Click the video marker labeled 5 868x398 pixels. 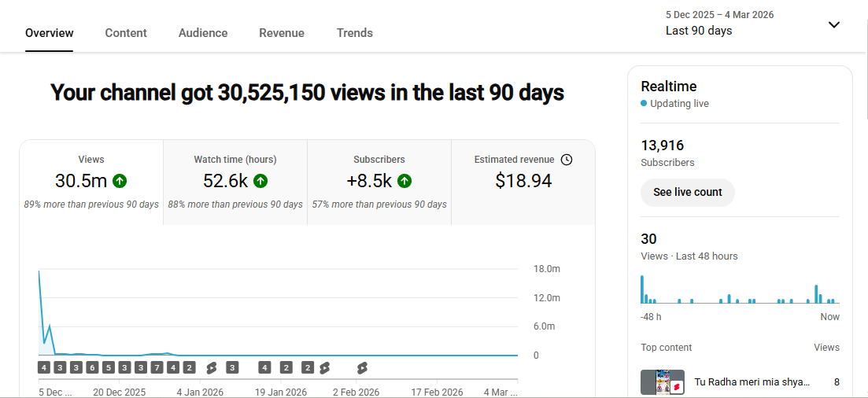click(x=109, y=367)
